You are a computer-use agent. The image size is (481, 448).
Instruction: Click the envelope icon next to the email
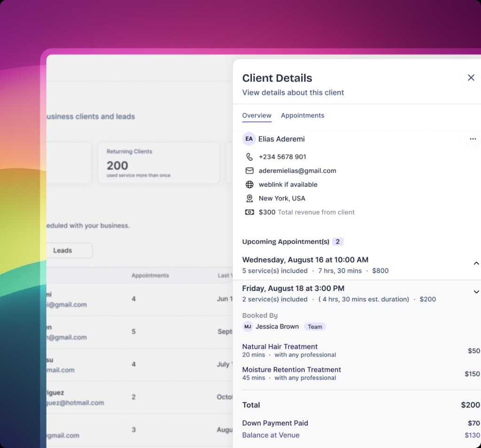click(x=249, y=171)
